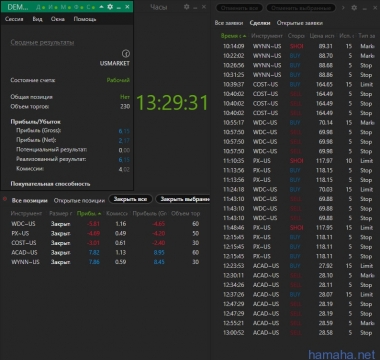Screen dimensions: 380x360
Task: Open Сводные результаты link
Action: tap(42, 42)
